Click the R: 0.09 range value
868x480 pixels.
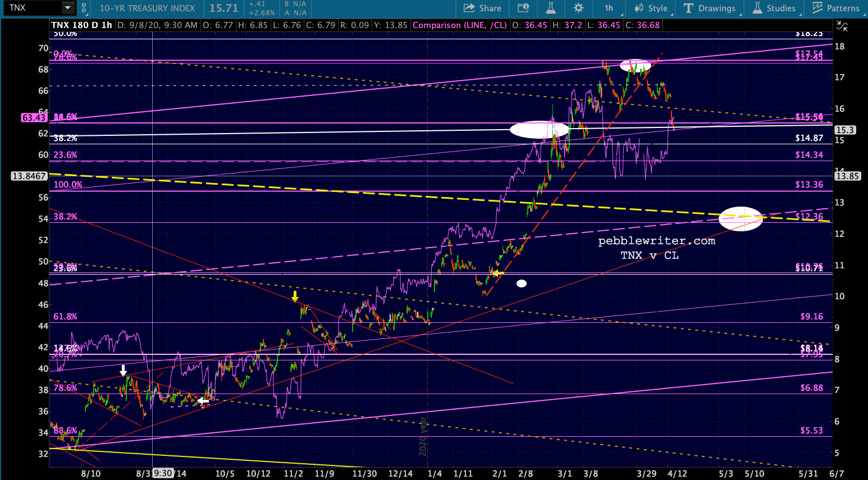coord(354,25)
